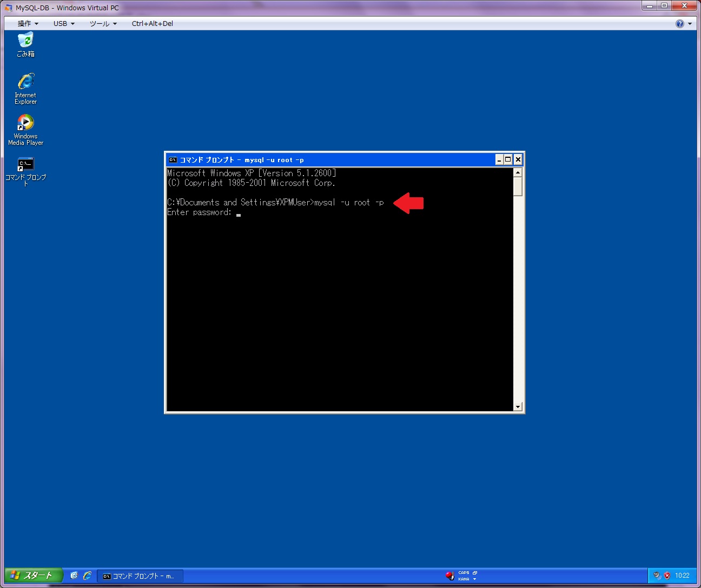
Task: Click the red security shield tray icon
Action: click(x=667, y=576)
